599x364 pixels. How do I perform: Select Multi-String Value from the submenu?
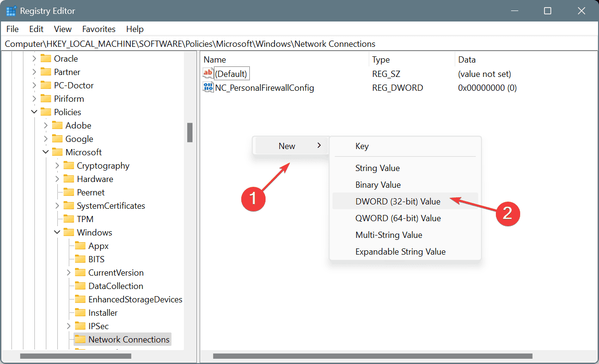point(405,235)
